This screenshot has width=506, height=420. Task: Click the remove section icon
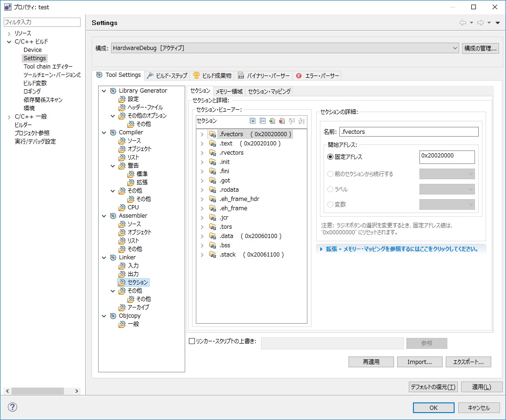[282, 121]
